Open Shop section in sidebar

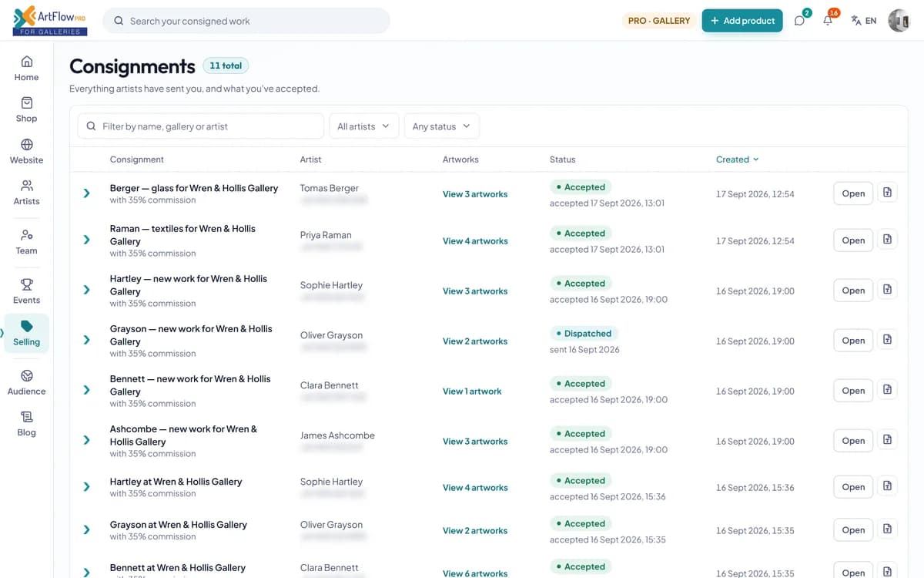click(26, 109)
